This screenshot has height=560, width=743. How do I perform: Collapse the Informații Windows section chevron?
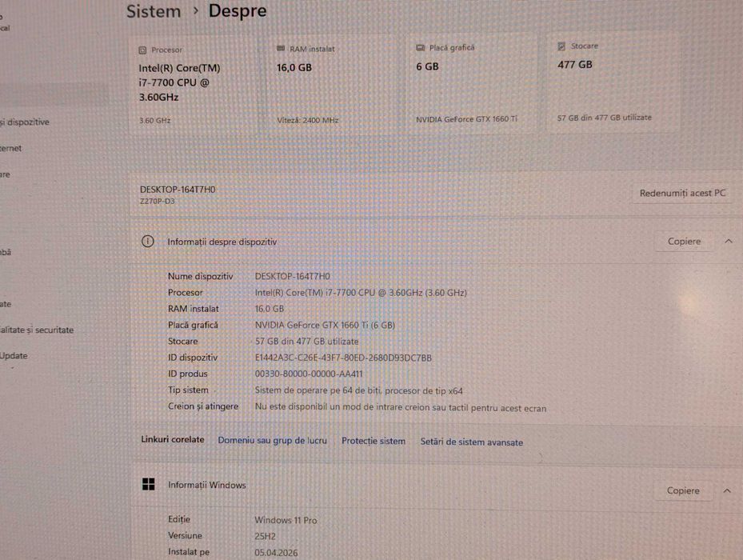pyautogui.click(x=727, y=490)
